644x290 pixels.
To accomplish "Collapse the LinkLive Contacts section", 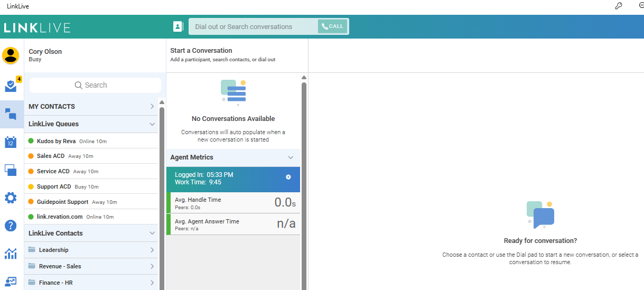I will pyautogui.click(x=152, y=233).
